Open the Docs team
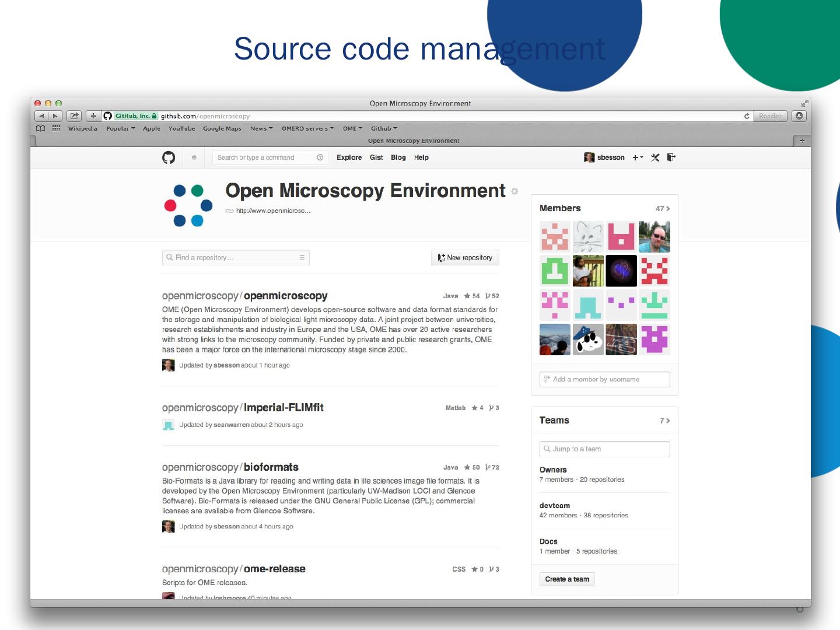Screen dimensions: 840x630 [548, 541]
